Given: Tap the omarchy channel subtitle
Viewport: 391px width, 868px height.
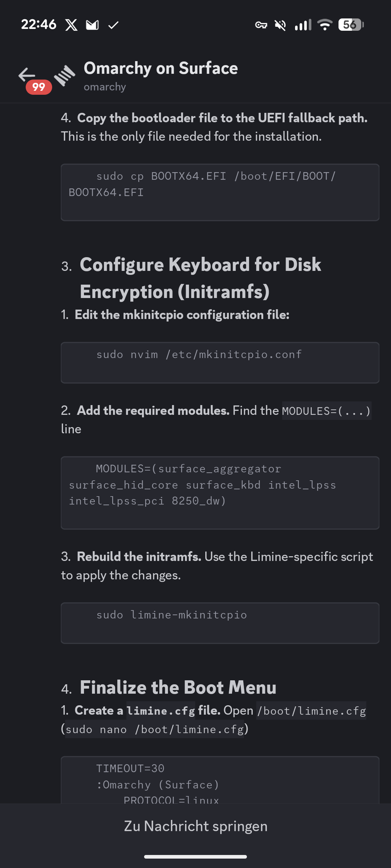Looking at the screenshot, I should click(105, 87).
